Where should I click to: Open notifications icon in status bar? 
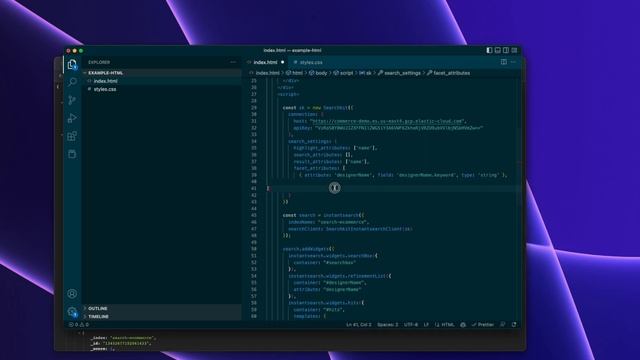point(514,324)
